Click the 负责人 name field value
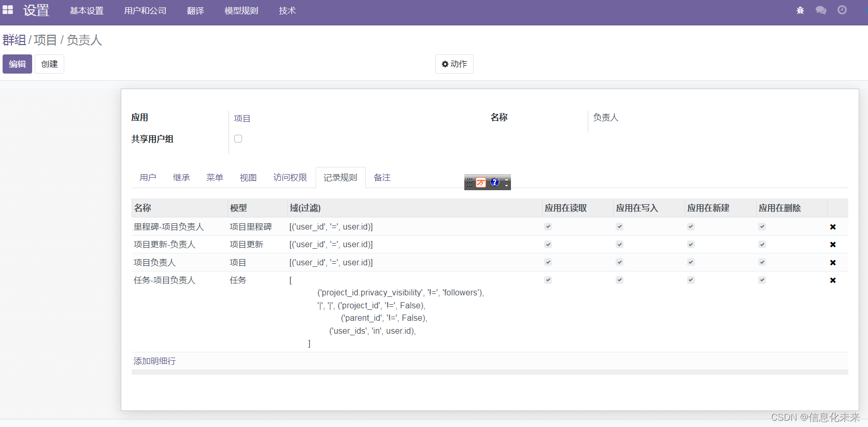Screen dimensions: 868x427 (606, 118)
